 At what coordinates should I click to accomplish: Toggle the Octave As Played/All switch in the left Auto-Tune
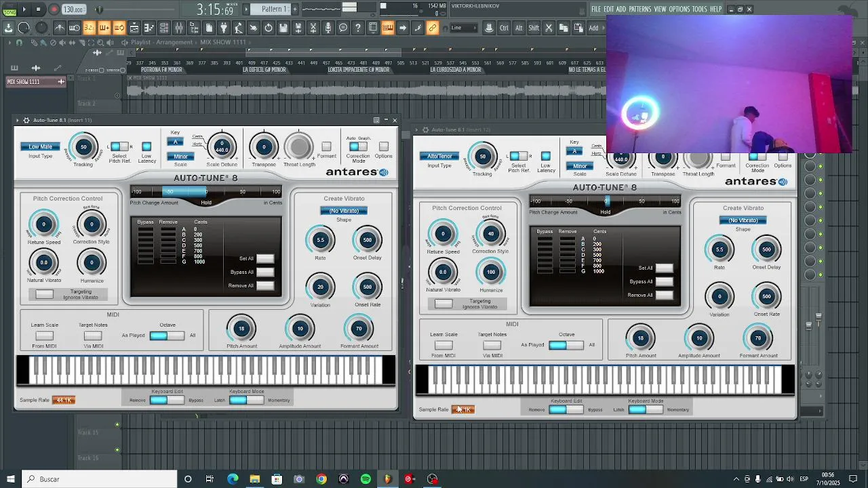[x=167, y=335]
